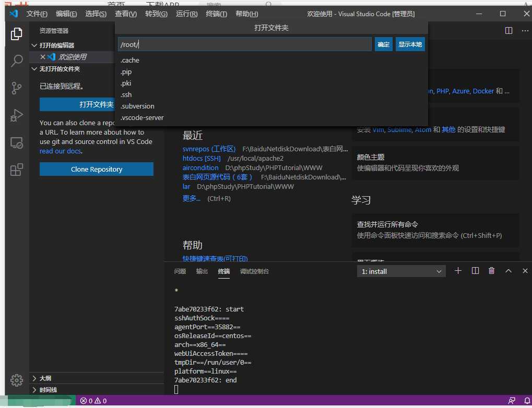Select the .pki folder entry
The width and height of the screenshot is (532, 408).
point(271,83)
